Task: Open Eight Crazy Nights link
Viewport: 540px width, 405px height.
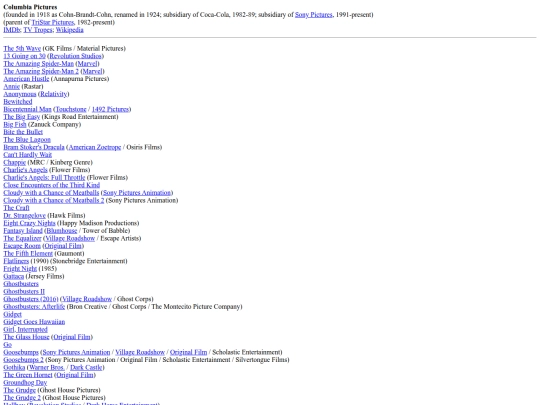Action: point(29,223)
